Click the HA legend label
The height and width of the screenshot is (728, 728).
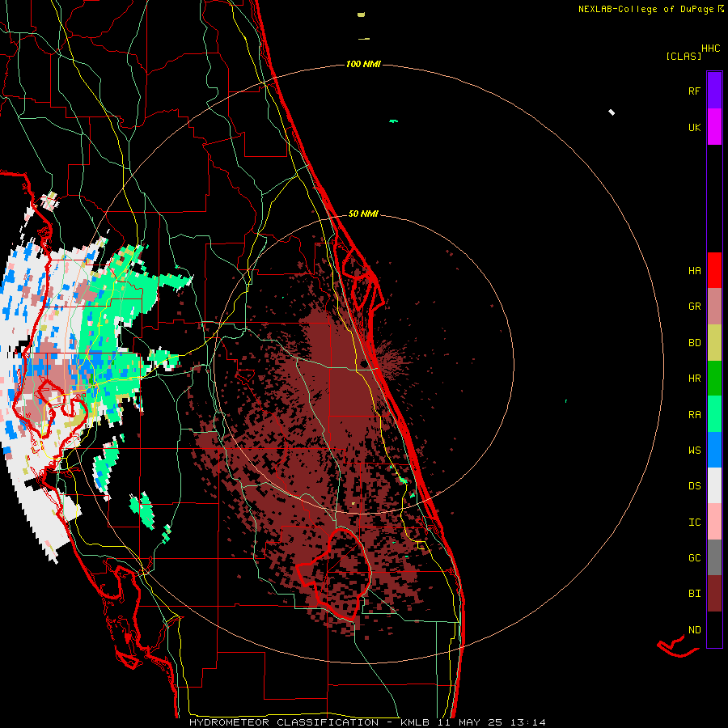694,270
